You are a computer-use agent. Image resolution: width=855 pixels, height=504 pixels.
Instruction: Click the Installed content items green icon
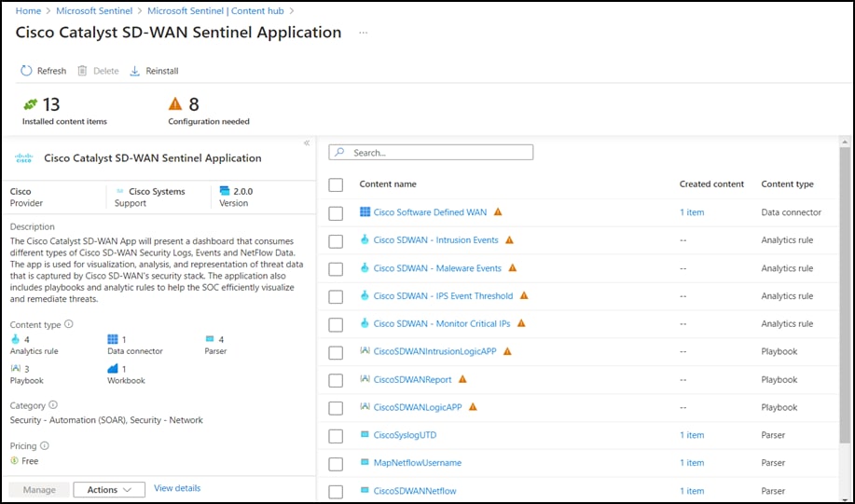[x=31, y=103]
